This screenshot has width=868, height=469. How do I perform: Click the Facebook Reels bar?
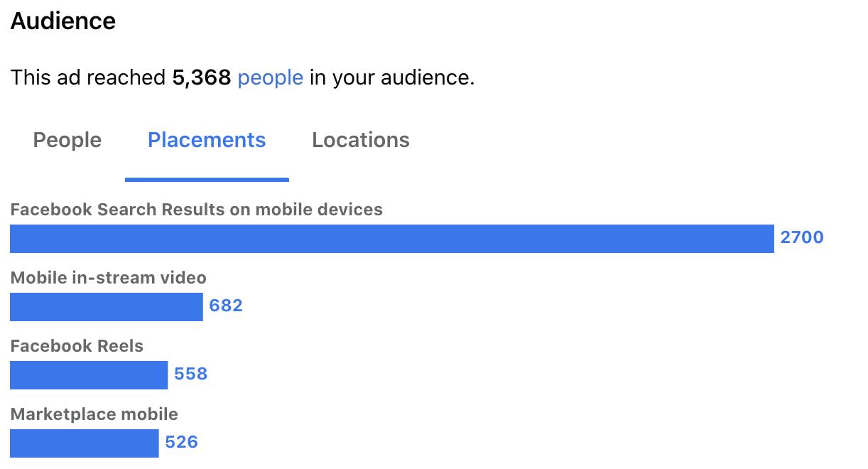[x=89, y=375]
